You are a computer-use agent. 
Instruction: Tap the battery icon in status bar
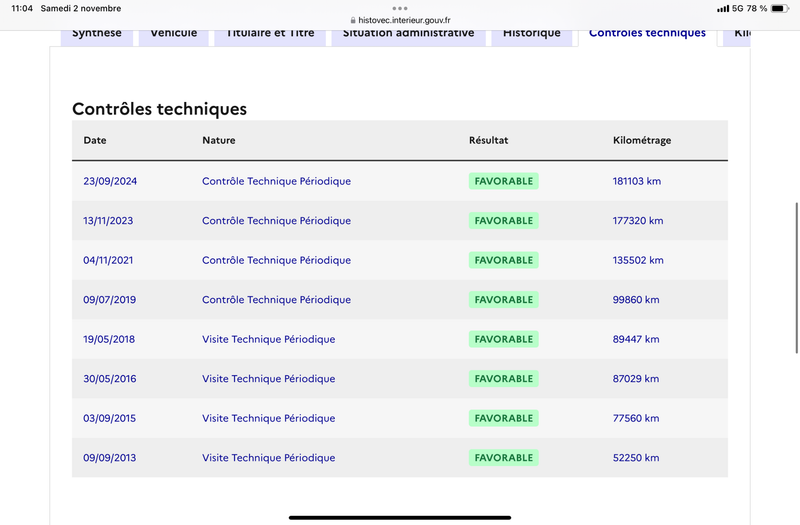tap(780, 8)
